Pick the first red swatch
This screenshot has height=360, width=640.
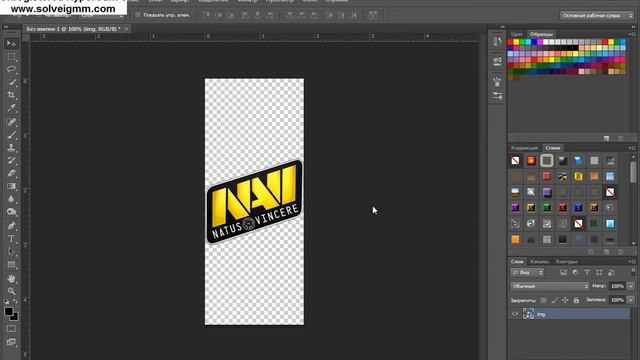tap(510, 42)
